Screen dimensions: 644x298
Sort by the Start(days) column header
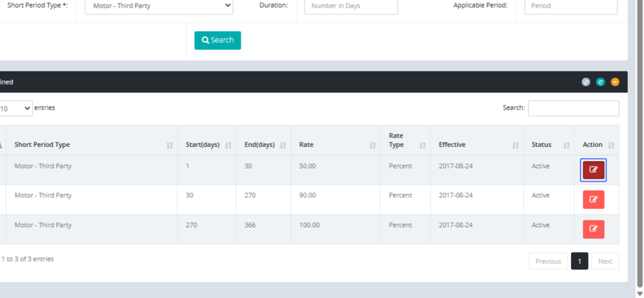pyautogui.click(x=207, y=145)
